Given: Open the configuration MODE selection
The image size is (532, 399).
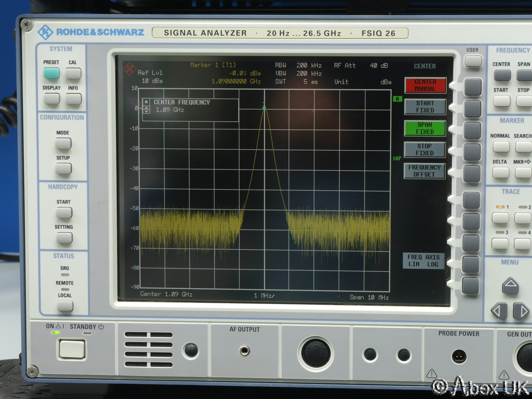Looking at the screenshot, I should click(x=63, y=143).
